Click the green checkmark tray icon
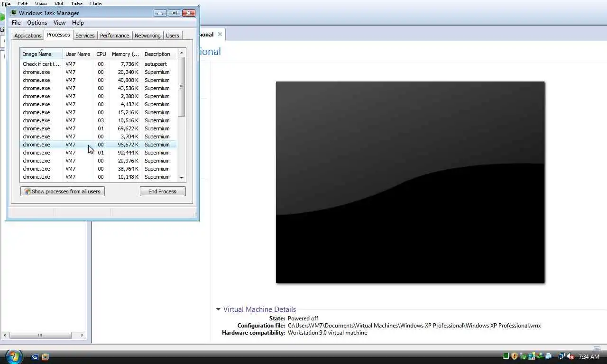The image size is (607, 364). tap(523, 356)
